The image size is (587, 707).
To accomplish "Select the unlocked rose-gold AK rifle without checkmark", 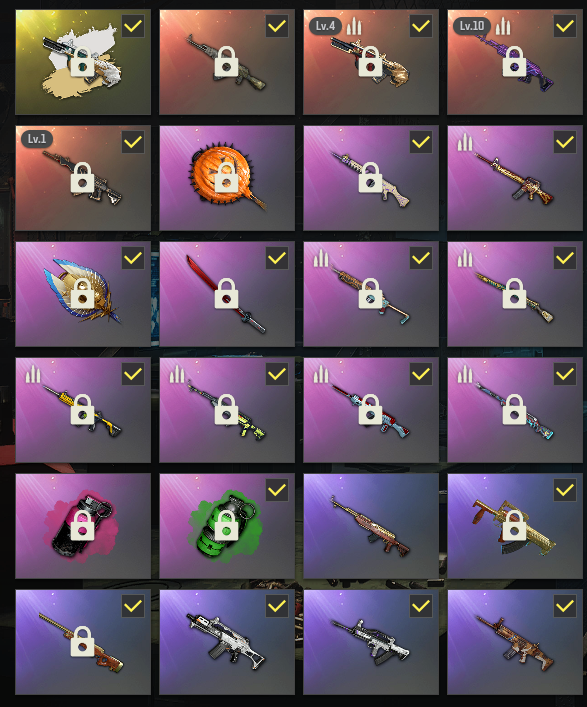I will [x=371, y=526].
